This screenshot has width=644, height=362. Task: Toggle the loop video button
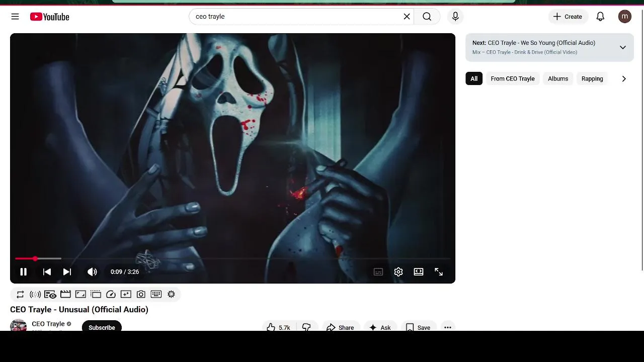pyautogui.click(x=20, y=294)
